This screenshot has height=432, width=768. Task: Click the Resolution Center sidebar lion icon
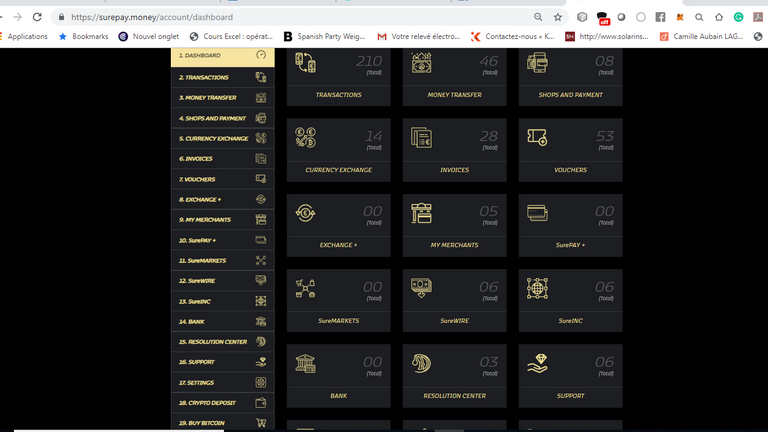pyautogui.click(x=261, y=341)
